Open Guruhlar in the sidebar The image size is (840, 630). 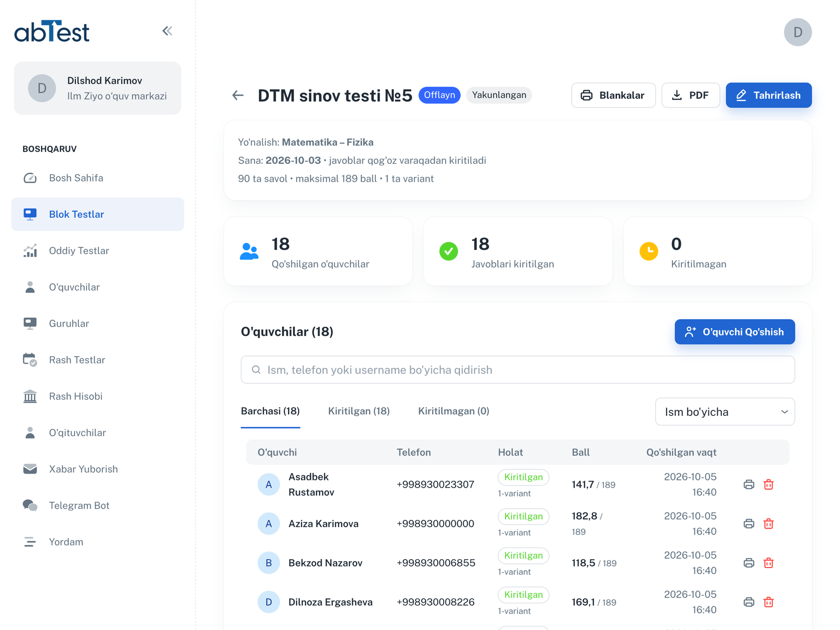(98, 323)
